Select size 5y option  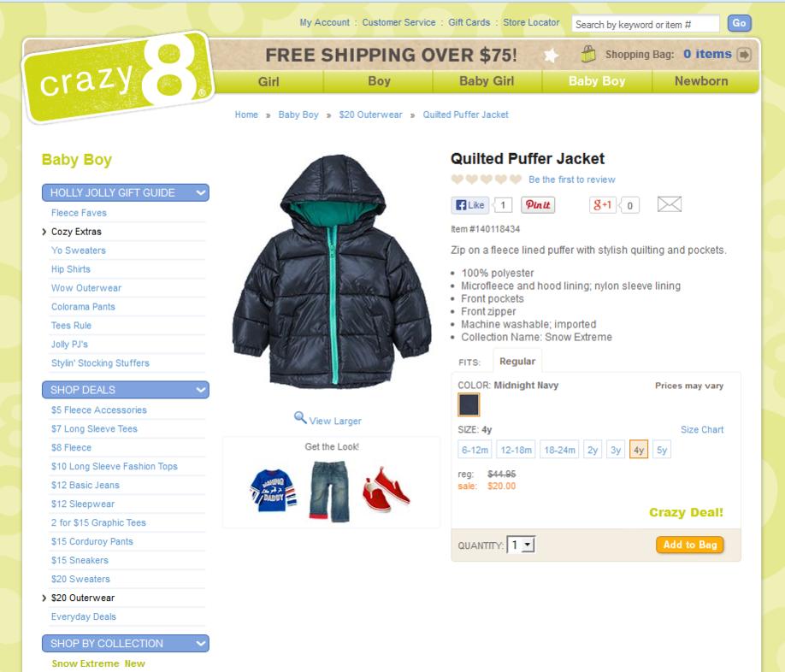(662, 450)
